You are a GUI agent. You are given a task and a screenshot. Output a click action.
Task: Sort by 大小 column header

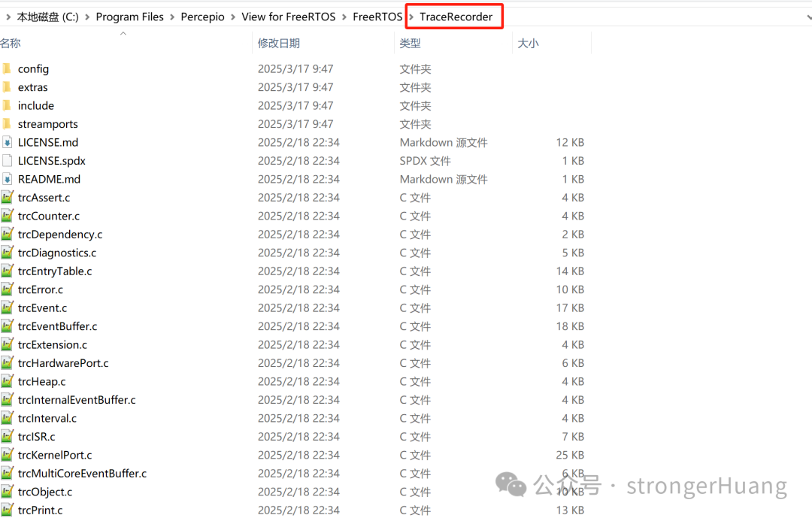pyautogui.click(x=528, y=44)
